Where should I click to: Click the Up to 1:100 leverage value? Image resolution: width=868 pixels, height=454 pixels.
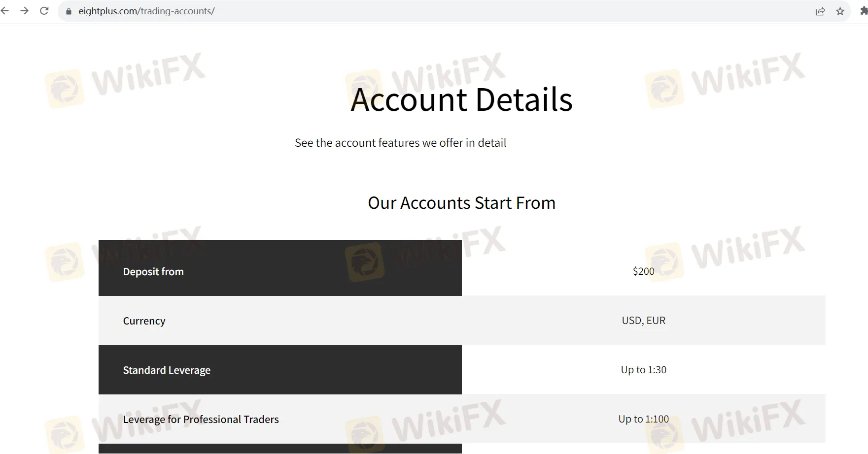pos(643,419)
